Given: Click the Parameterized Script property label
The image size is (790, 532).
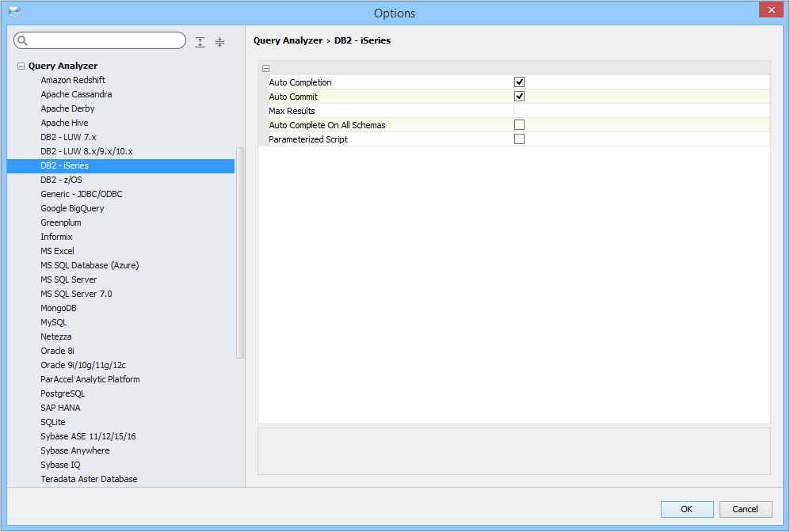Looking at the screenshot, I should click(x=307, y=139).
